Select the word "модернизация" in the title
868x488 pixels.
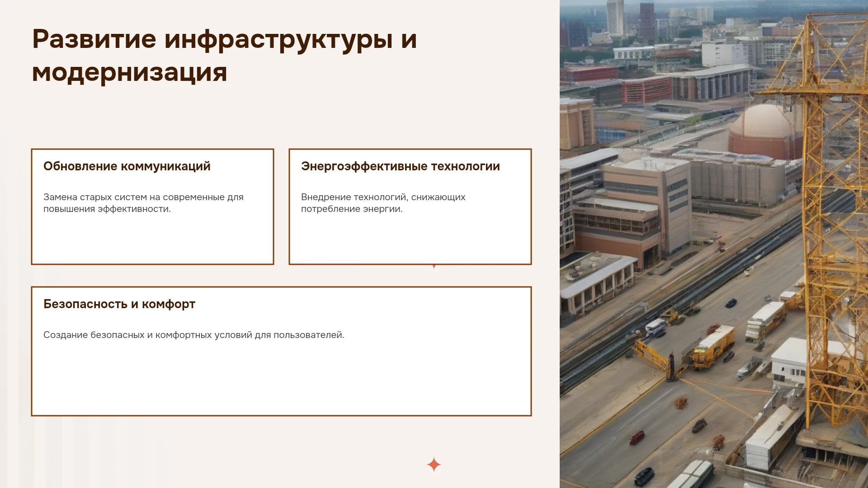[x=129, y=72]
